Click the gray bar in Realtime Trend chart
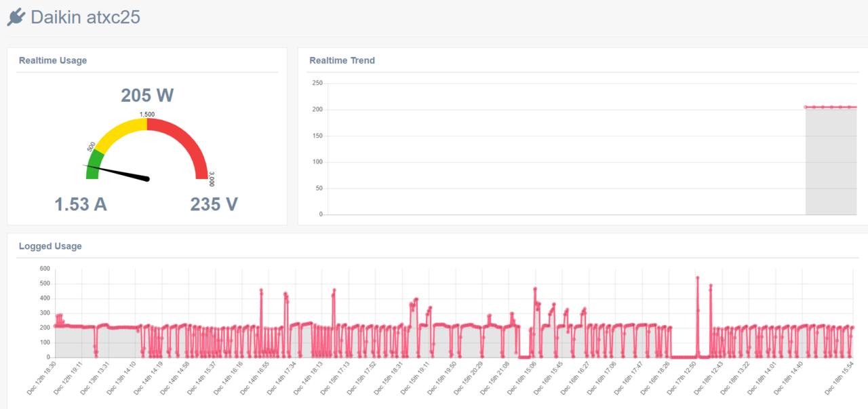The height and width of the screenshot is (409, 868). (831, 161)
